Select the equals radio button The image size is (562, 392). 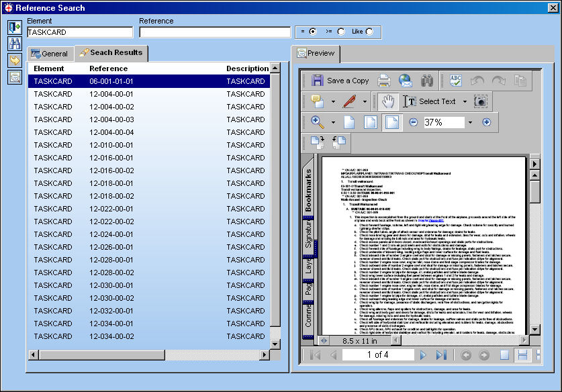313,32
